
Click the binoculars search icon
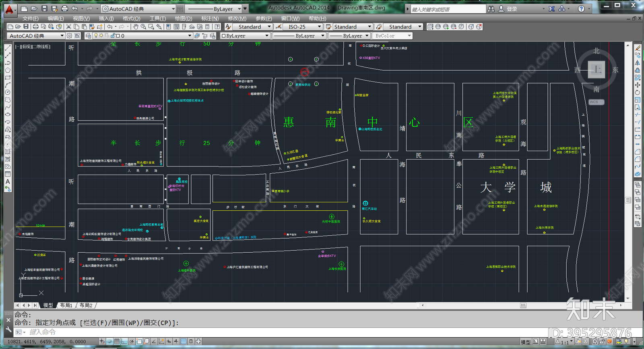[491, 8]
